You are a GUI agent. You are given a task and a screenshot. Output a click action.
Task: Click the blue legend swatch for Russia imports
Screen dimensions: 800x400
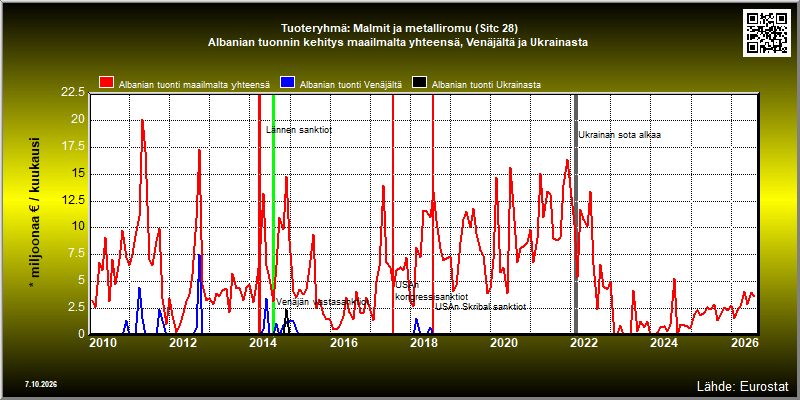289,83
